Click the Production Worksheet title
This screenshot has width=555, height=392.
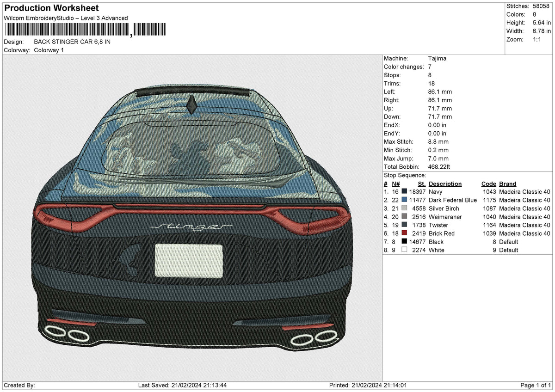coord(51,8)
